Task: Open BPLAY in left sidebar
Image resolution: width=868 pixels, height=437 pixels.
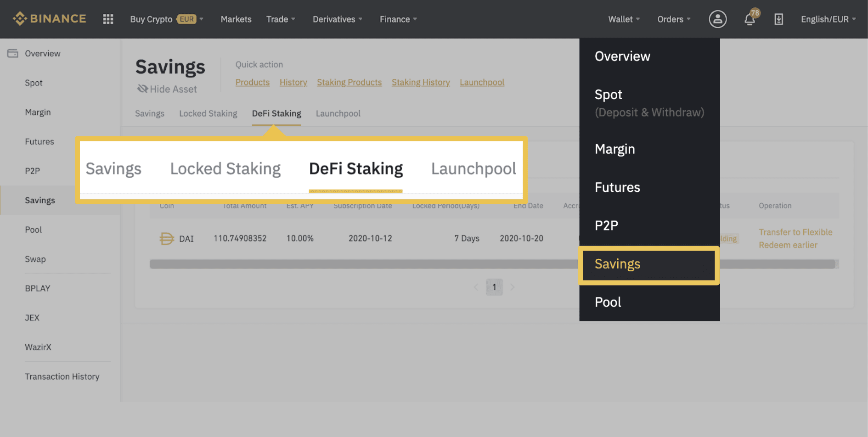Action: (37, 288)
